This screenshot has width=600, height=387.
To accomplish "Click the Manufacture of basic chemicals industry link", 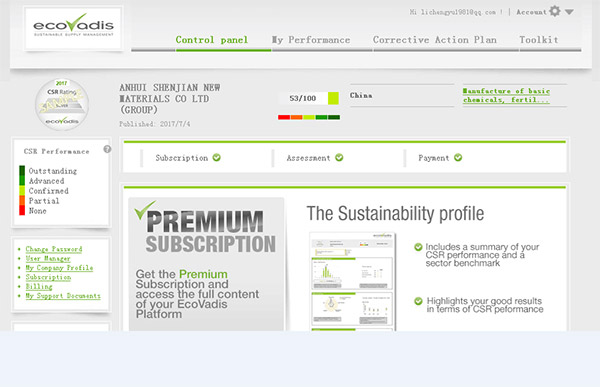I will (506, 95).
